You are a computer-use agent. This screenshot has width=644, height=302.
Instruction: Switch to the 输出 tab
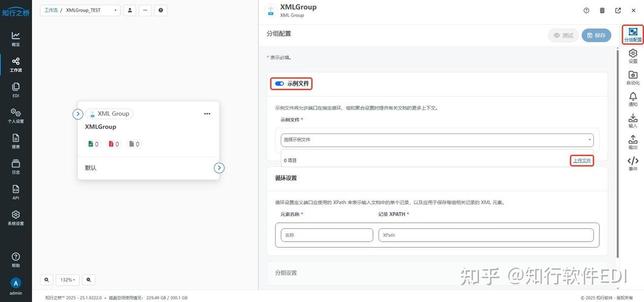pos(633,143)
